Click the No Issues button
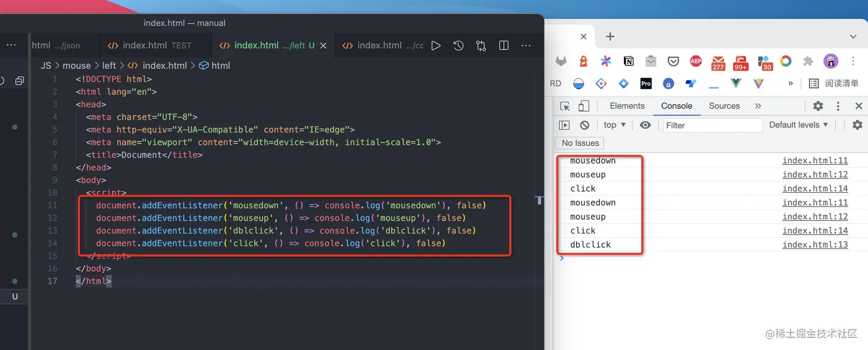Viewport: 868px width, 350px height. click(x=580, y=143)
